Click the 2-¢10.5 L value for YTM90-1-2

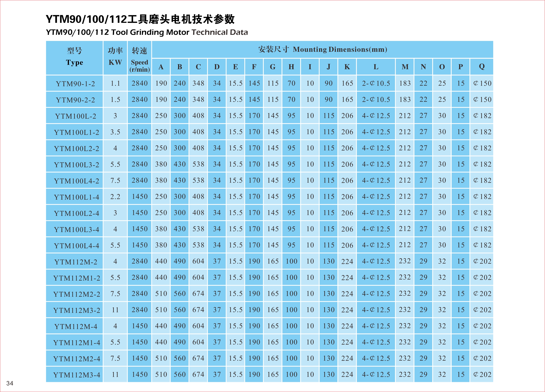point(376,83)
